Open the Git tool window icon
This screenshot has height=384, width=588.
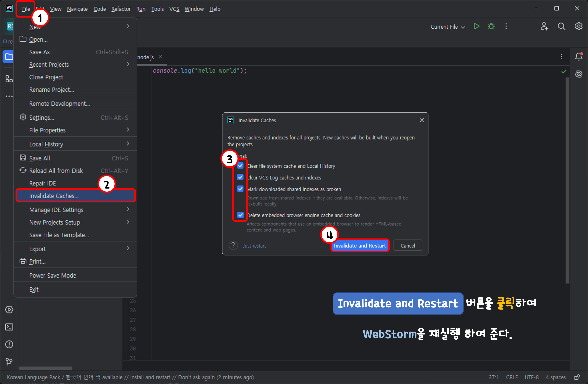(9, 362)
